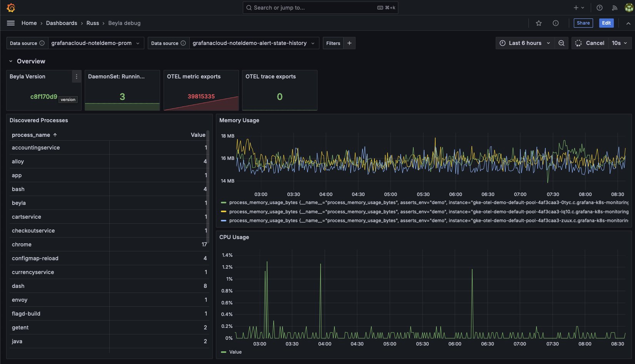Open Beyla Version panel three-dot menu

tap(77, 76)
